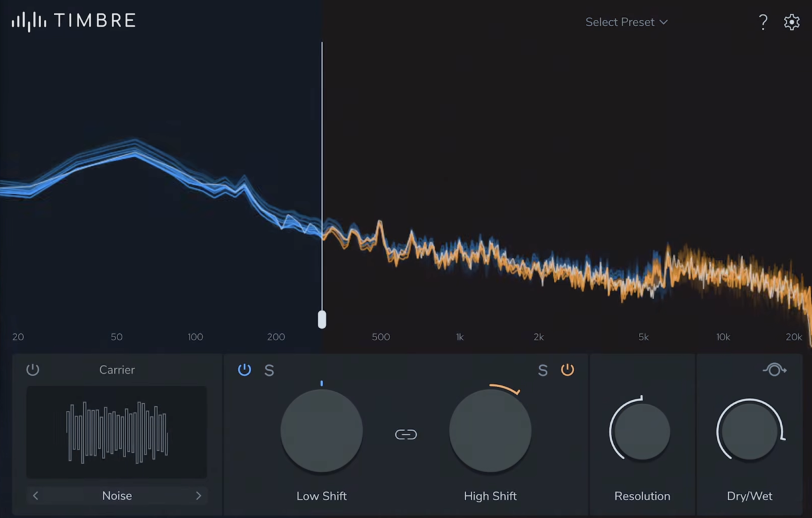Image resolution: width=812 pixels, height=518 pixels.
Task: Click the crossover frequency handle
Action: tap(322, 319)
